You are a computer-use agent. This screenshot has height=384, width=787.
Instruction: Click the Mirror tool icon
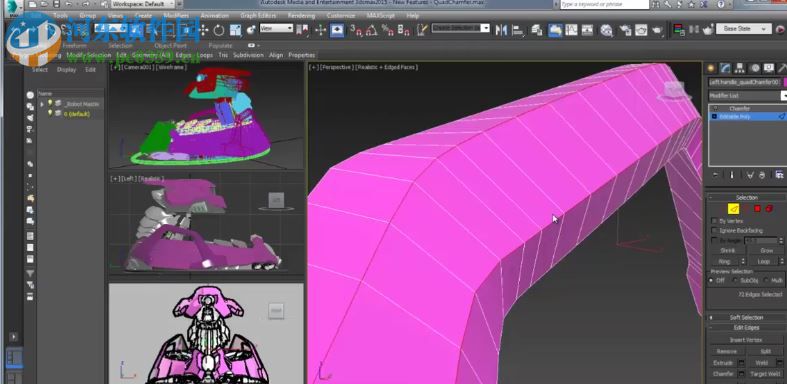[501, 30]
